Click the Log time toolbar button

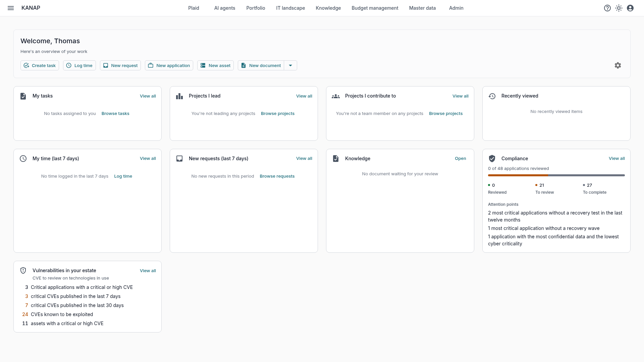(79, 65)
